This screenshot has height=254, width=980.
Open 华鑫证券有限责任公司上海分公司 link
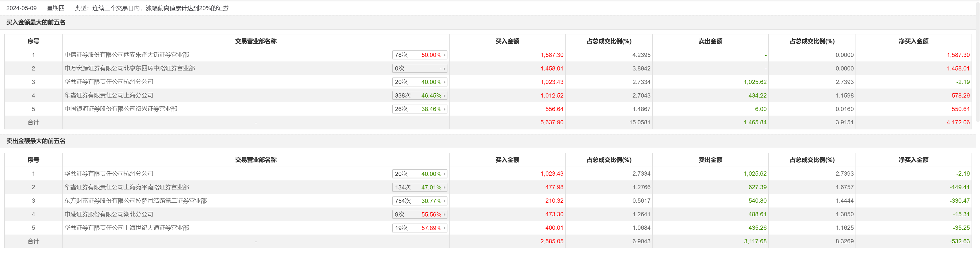[x=109, y=96]
